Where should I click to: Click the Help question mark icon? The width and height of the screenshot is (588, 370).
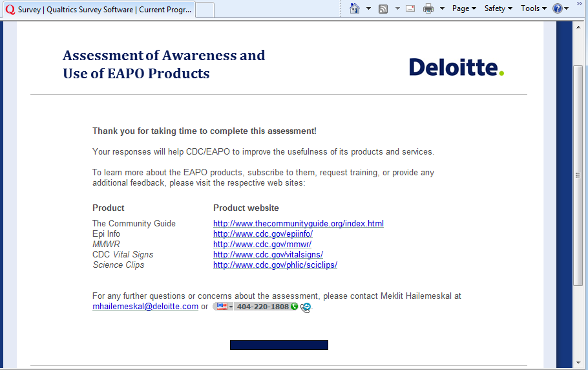pos(558,8)
